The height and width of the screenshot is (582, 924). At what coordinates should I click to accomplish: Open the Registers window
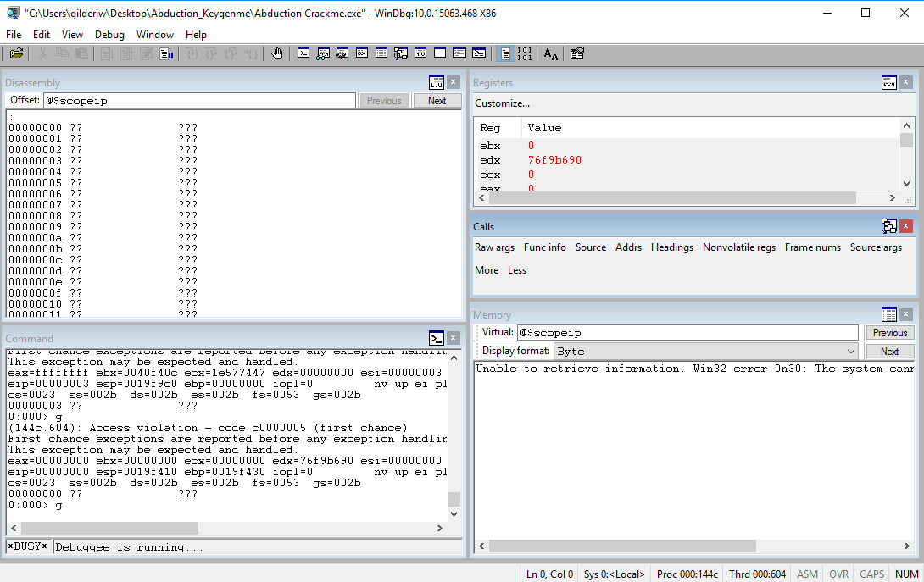coord(361,53)
